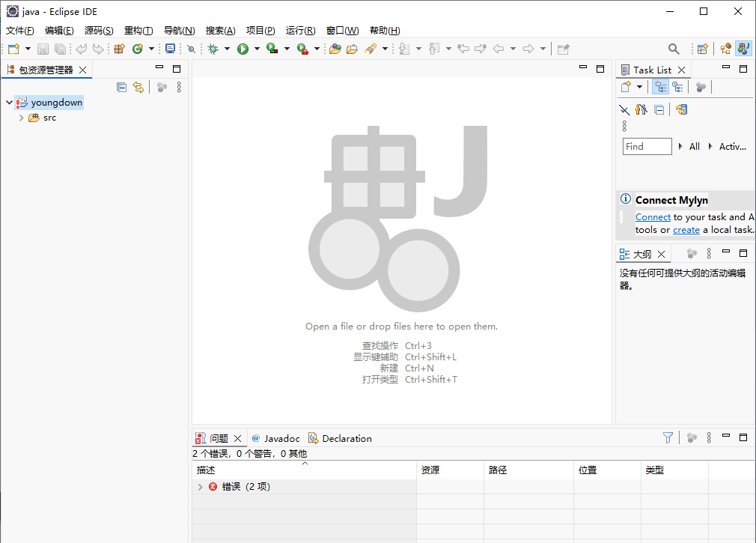Close the 问题 tab
The height and width of the screenshot is (543, 756).
coord(238,438)
